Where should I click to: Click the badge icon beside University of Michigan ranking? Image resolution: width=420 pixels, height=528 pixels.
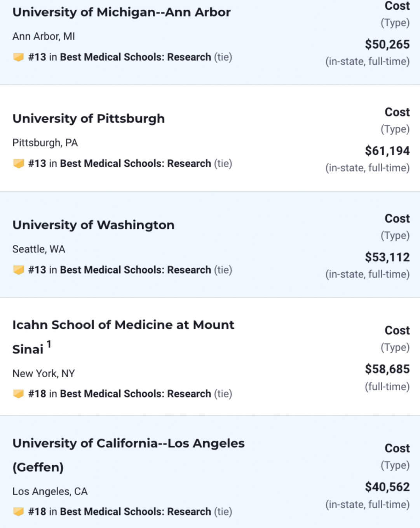pyautogui.click(x=18, y=57)
